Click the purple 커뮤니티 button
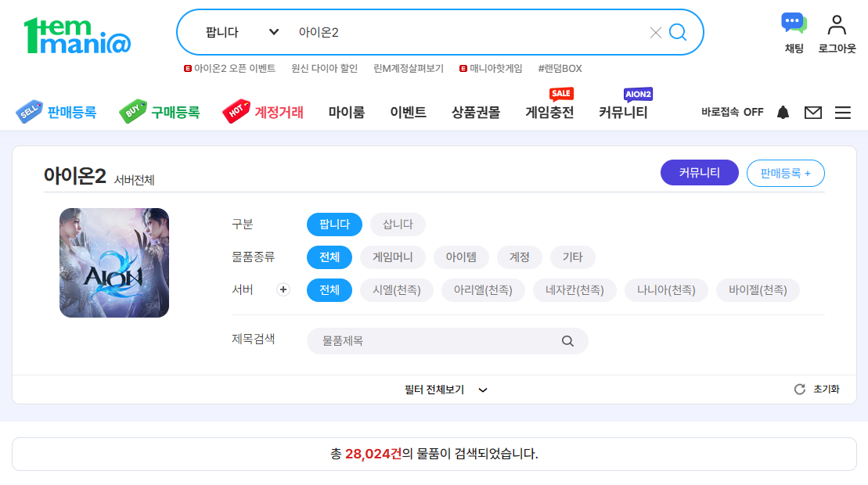The width and height of the screenshot is (868, 485). (x=699, y=173)
